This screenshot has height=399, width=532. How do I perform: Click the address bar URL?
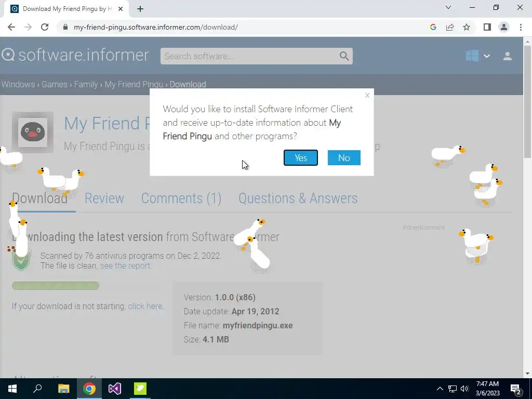point(156,27)
